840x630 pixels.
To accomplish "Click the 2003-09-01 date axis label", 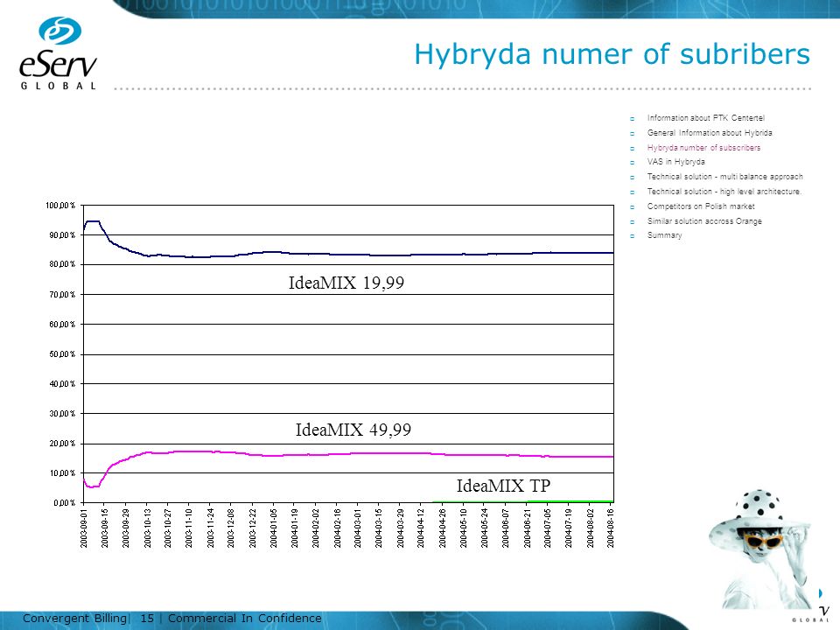I will click(x=84, y=528).
